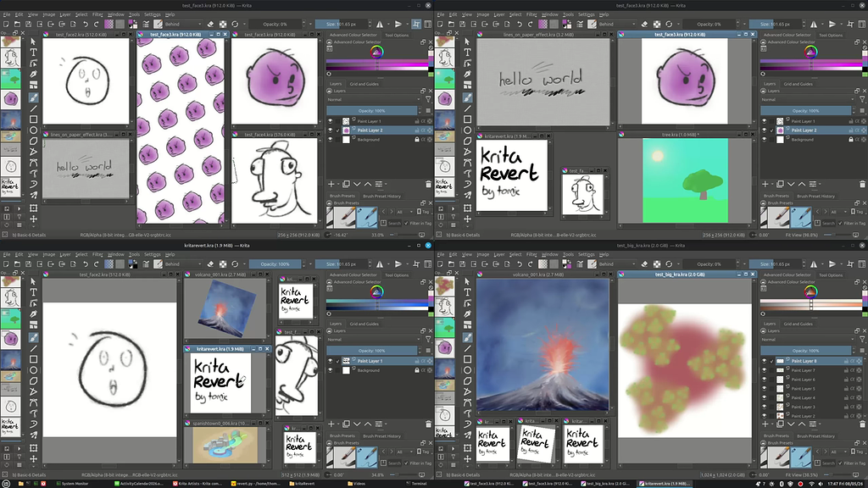Choose Rectangle tool in kritarevert.kra window

33,359
